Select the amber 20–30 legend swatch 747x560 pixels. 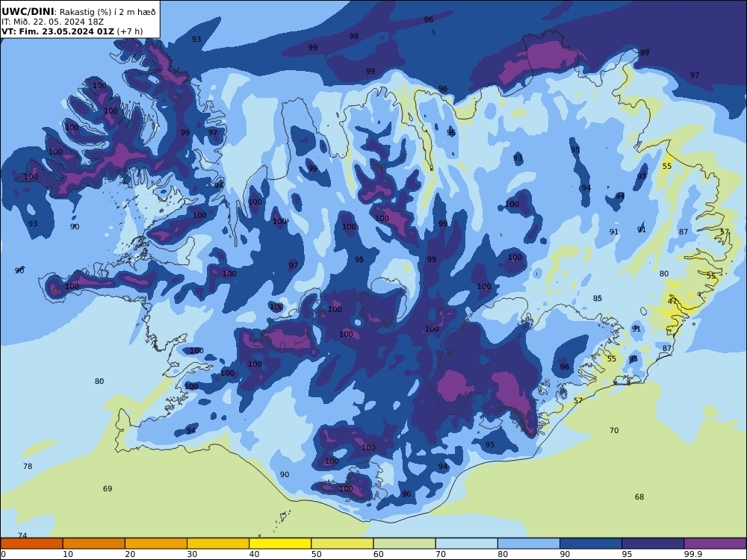pos(156,544)
